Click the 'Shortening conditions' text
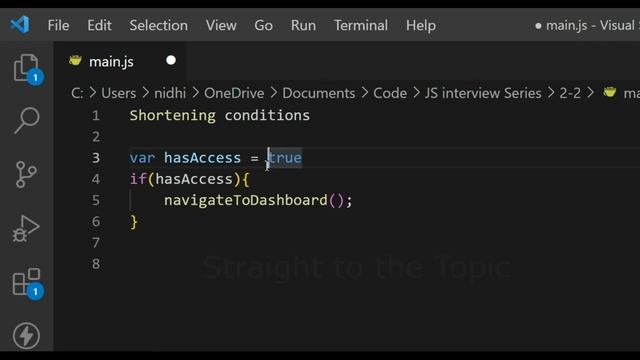 220,116
